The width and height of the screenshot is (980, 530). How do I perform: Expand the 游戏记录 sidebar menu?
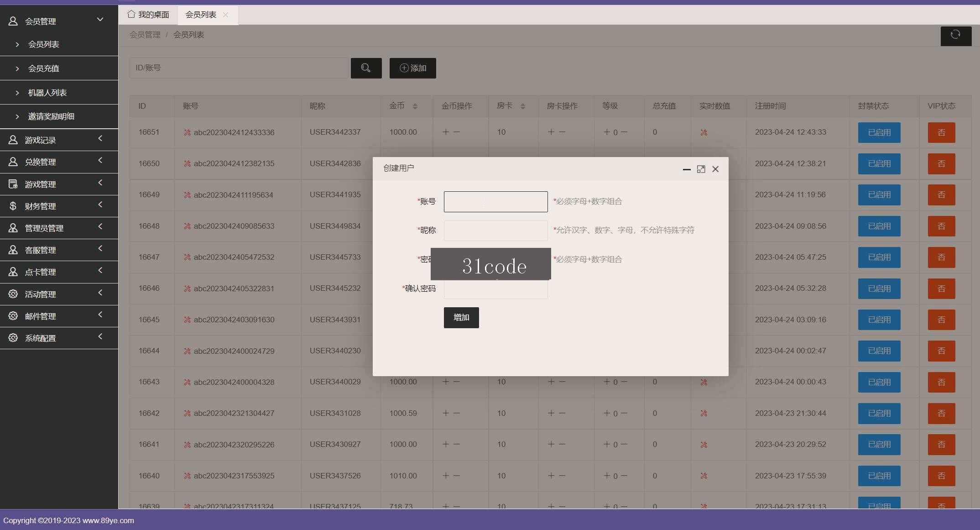point(59,140)
